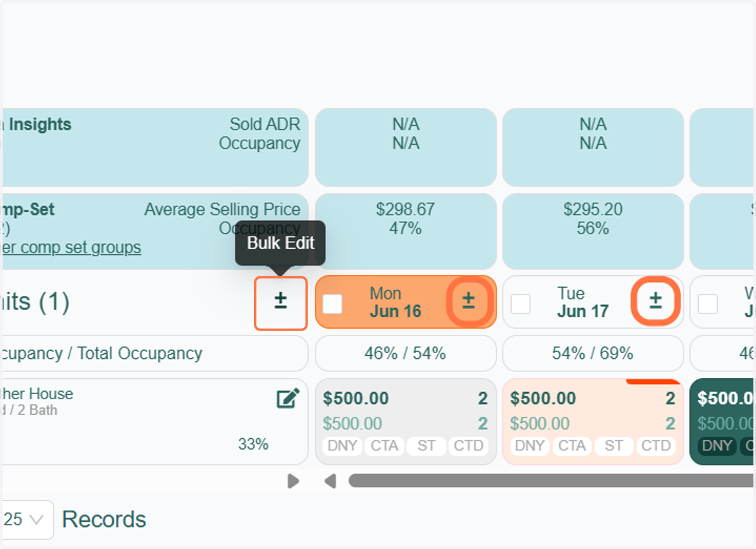Viewport: 756px width, 549px height.
Task: Tick the Tue Jun 17 checkbox
Action: coord(520,304)
